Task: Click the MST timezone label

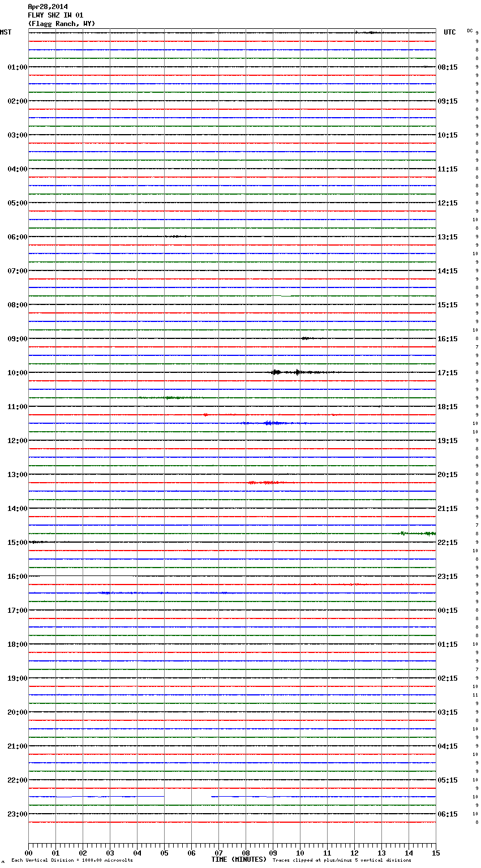Action: click(6, 32)
